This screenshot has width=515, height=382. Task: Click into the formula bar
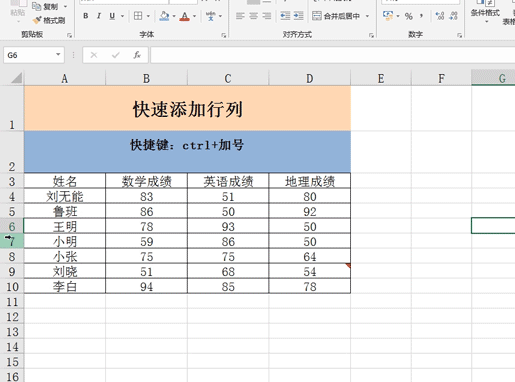click(x=333, y=55)
